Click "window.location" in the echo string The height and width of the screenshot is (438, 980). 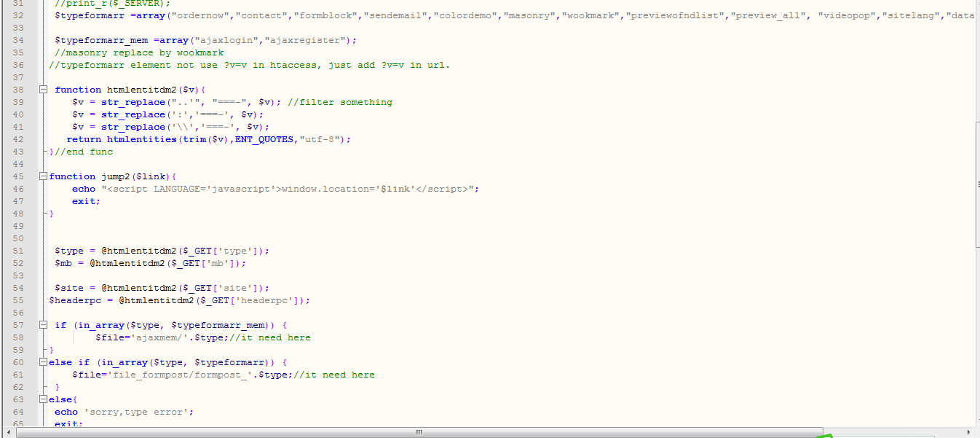pyautogui.click(x=325, y=189)
